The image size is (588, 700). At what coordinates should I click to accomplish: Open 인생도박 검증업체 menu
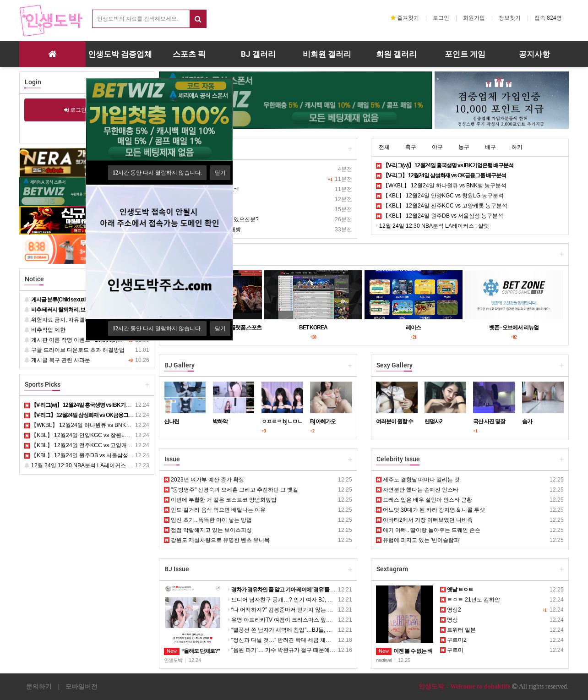(x=120, y=54)
